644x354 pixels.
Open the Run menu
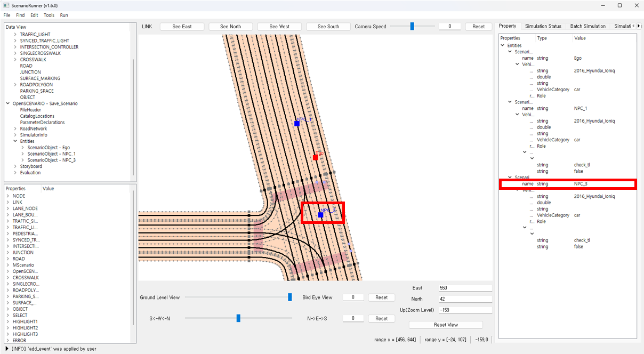64,15
